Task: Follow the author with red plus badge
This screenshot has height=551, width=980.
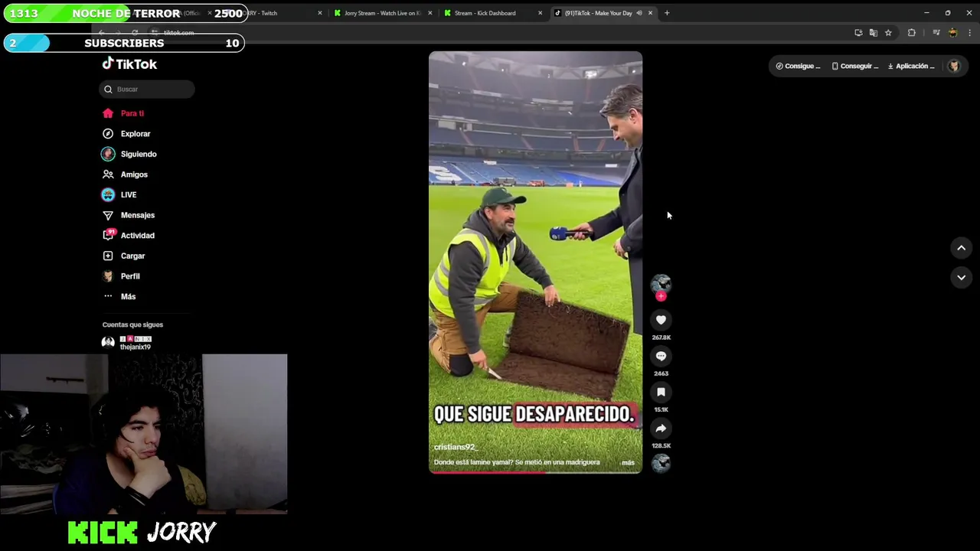Action: click(x=661, y=296)
